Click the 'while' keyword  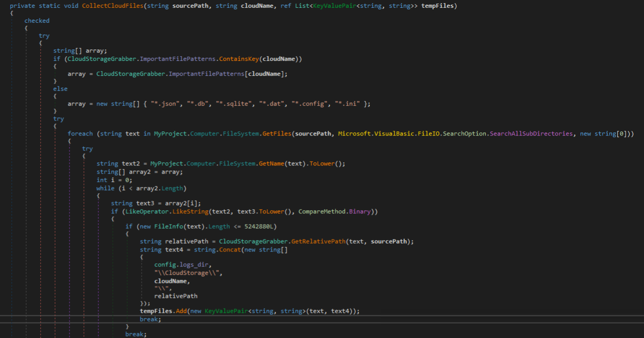point(106,188)
